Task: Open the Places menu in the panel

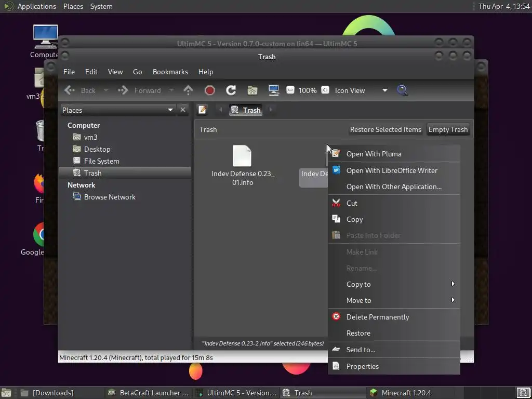Action: (73, 6)
